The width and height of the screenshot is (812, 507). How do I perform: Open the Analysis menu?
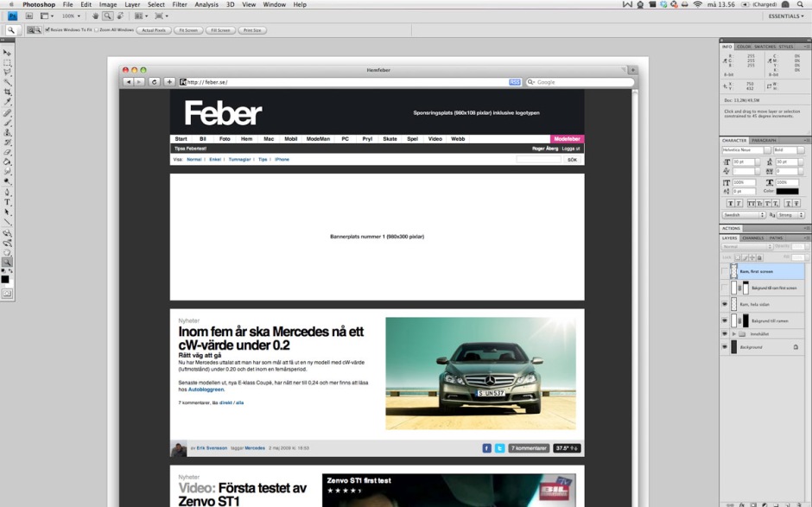(206, 4)
